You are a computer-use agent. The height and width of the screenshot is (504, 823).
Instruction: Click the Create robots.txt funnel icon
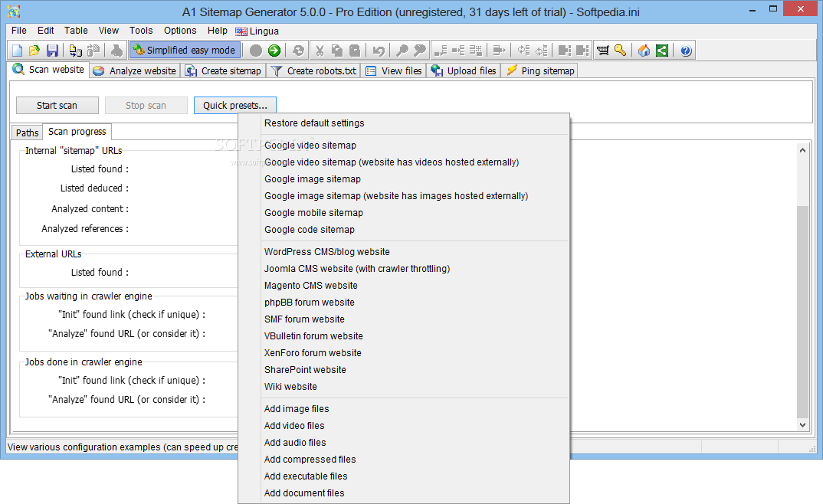(276, 70)
